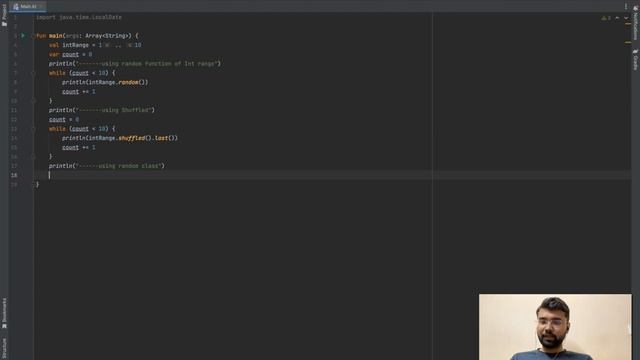Open editor tabs options three-dot menu

[626, 6]
